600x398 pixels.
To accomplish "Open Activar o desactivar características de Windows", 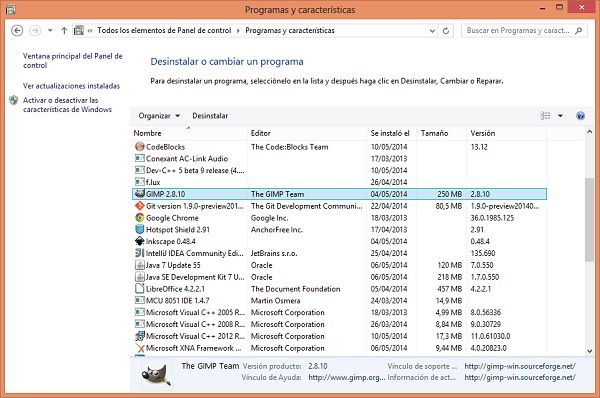I will 67,105.
